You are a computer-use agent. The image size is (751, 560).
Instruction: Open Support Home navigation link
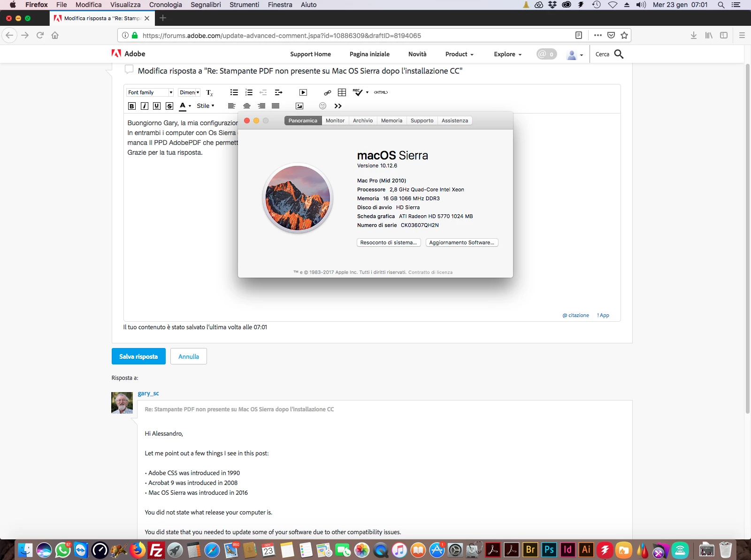point(310,54)
